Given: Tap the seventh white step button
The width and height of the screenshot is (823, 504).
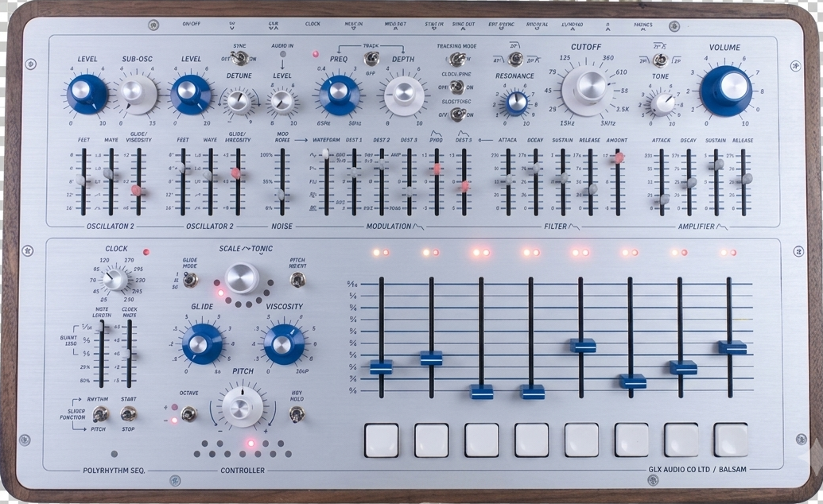Looking at the screenshot, I should (x=681, y=440).
